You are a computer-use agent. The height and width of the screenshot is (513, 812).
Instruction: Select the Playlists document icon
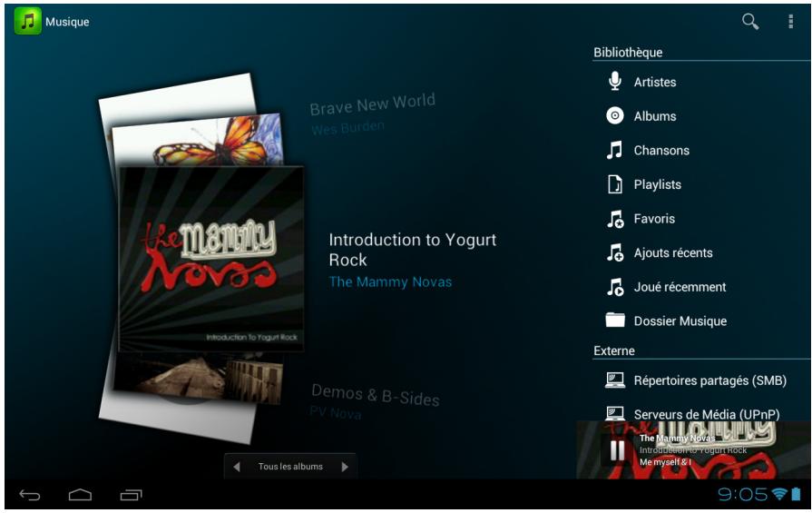pos(615,184)
